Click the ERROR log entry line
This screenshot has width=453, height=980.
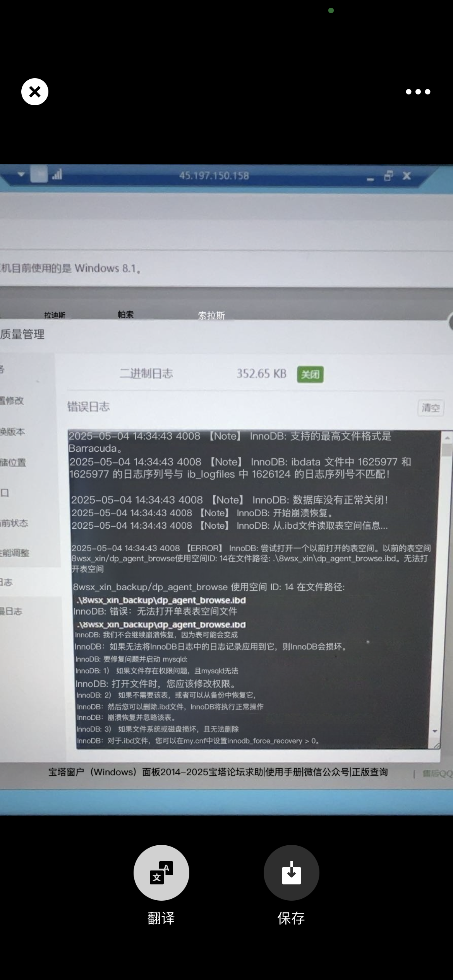(251, 559)
